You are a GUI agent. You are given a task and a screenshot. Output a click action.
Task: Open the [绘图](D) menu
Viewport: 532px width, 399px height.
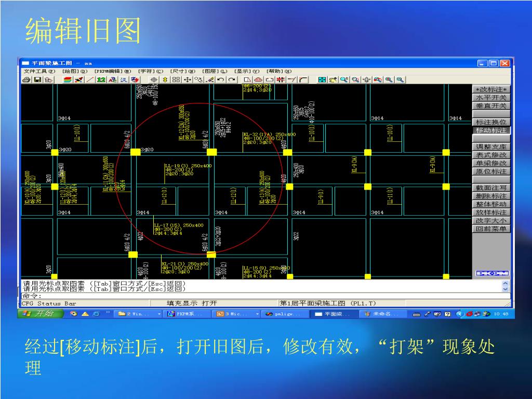[x=75, y=71]
